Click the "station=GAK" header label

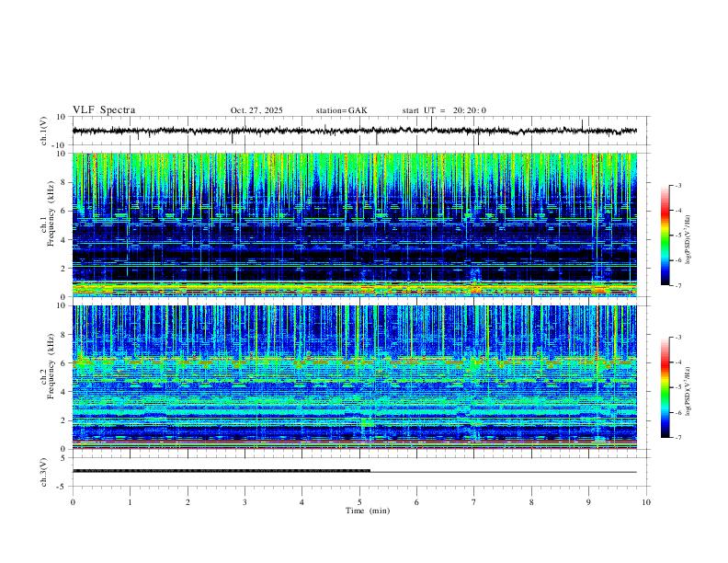coord(341,110)
